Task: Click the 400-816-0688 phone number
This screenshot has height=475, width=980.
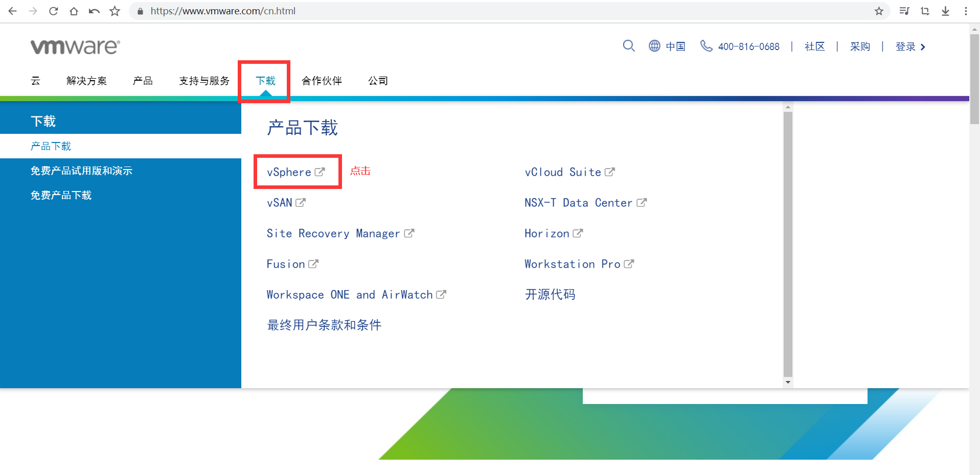Action: 748,46
